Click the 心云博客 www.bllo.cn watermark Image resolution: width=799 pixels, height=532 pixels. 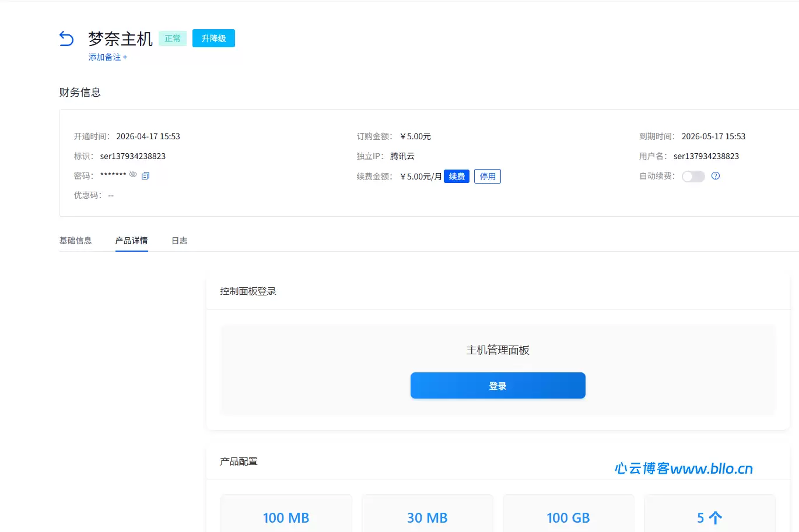(684, 468)
